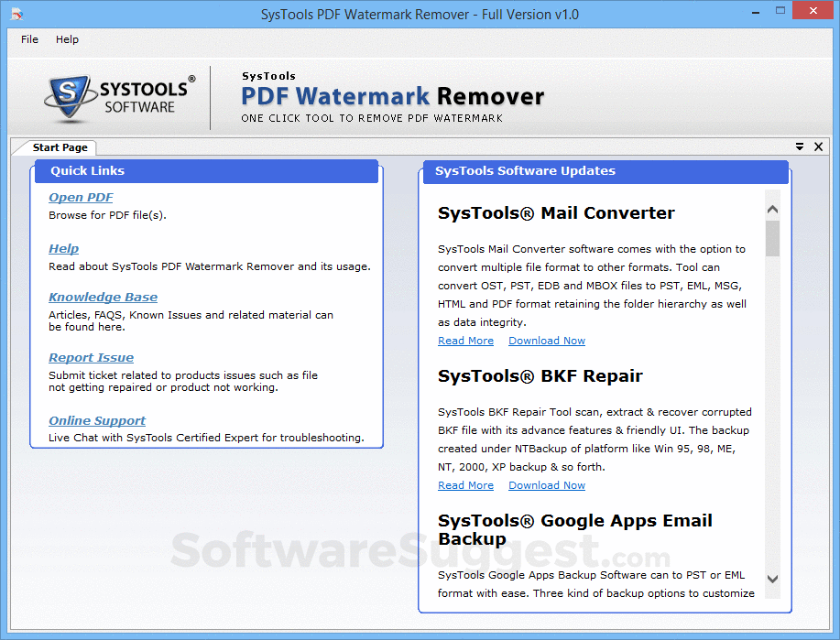Click the SysTools Software Updates panel header
840x640 pixels.
[x=605, y=171]
